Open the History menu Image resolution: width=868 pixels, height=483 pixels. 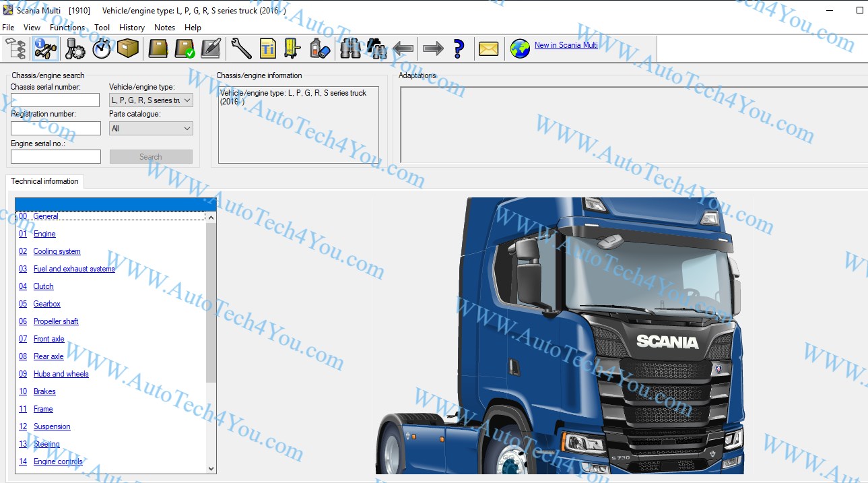pyautogui.click(x=132, y=28)
